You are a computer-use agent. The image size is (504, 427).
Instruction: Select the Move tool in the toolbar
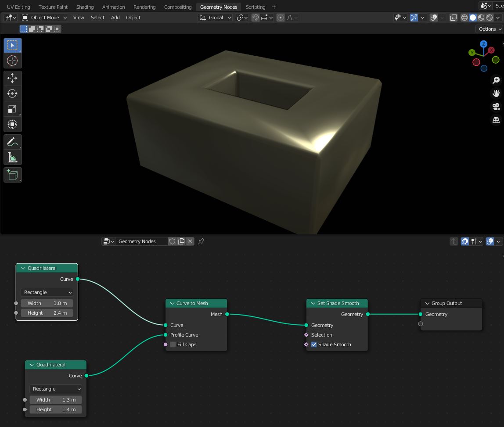(x=12, y=78)
